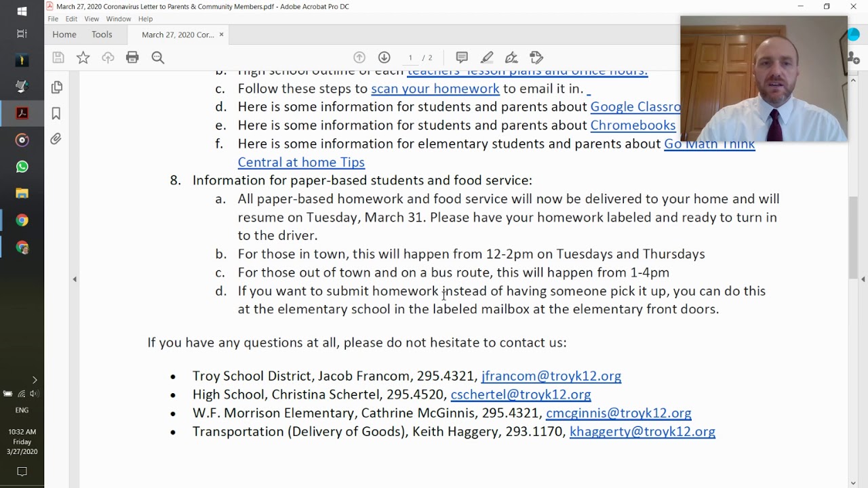
Task: Click the upload to cloud icon
Action: [x=108, y=58]
